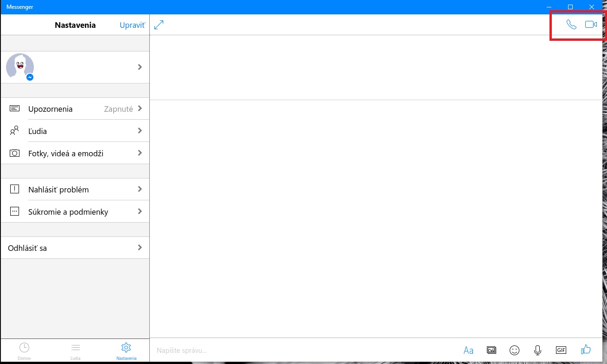Open the GIF picker
The width and height of the screenshot is (607, 364).
pos(561,350)
